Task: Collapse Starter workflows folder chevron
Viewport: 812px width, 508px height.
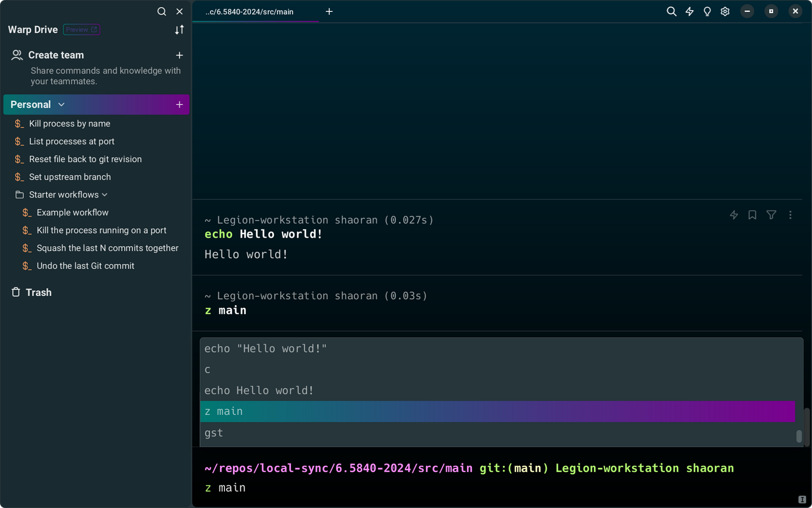Action: coord(104,195)
